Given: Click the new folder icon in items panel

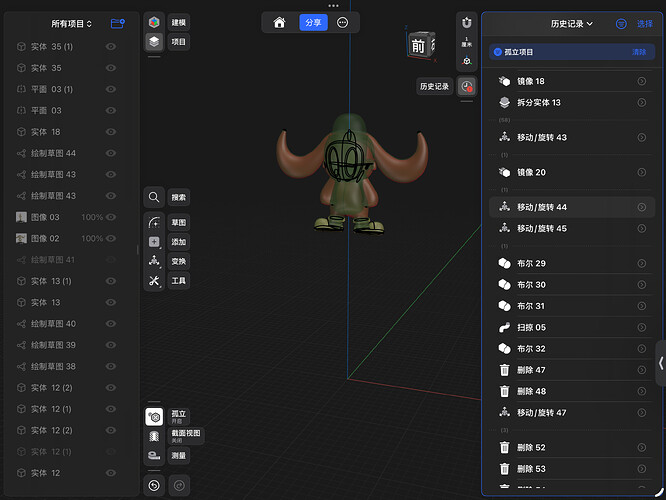Looking at the screenshot, I should point(118,23).
